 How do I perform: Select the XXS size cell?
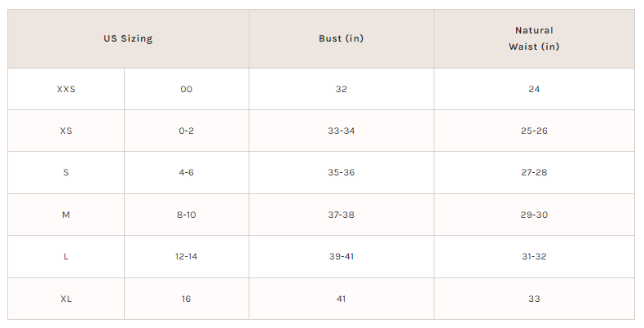click(66, 89)
